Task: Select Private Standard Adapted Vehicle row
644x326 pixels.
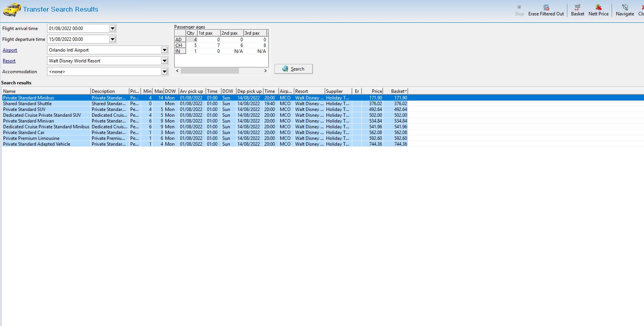Action: click(x=205, y=144)
